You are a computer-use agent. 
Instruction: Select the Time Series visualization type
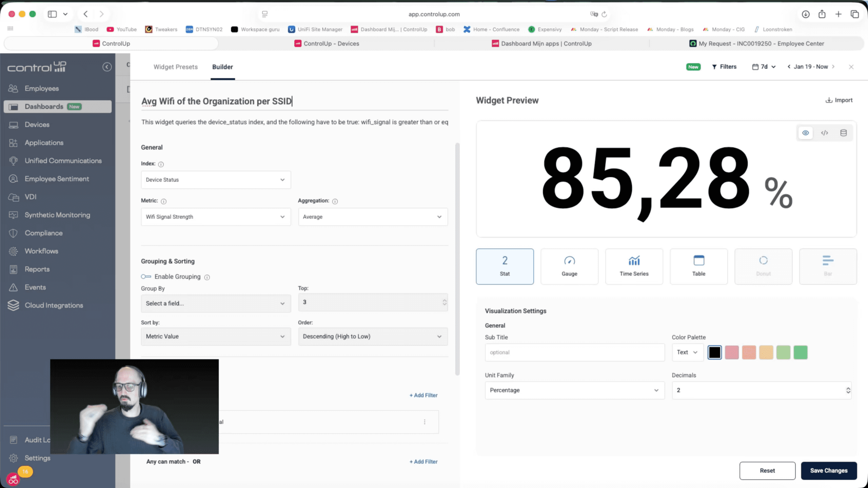pos(634,266)
